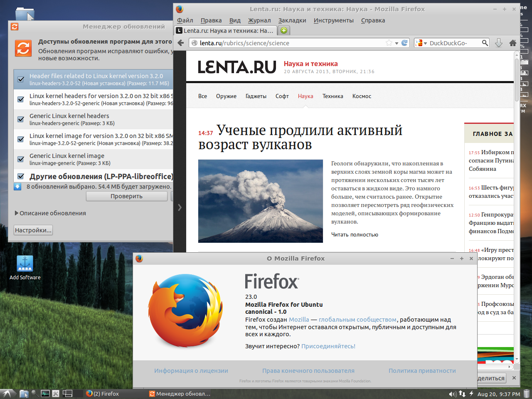
Task: Open the Firefox downloads arrow
Action: click(499, 43)
